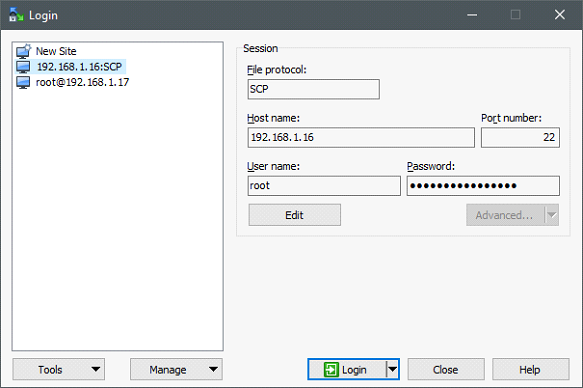Click the monitor icon beside root@192.168.1.17
The height and width of the screenshot is (388, 583).
pyautogui.click(x=23, y=83)
